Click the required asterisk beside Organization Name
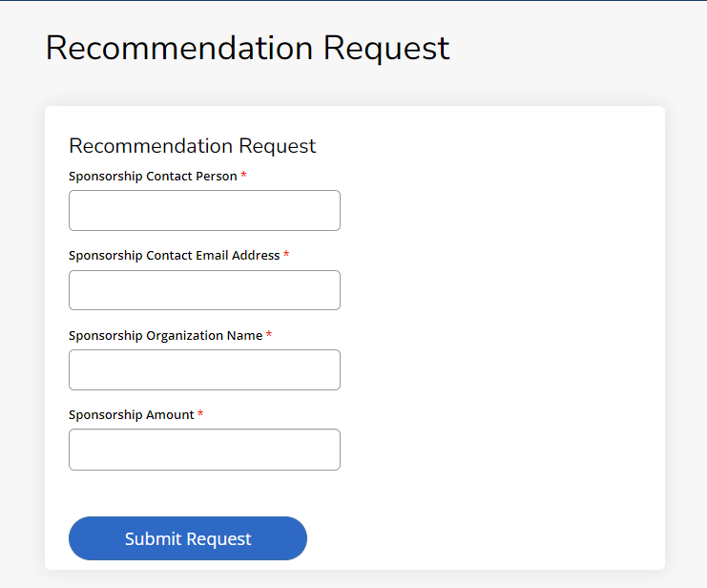This screenshot has width=707, height=588. click(269, 336)
